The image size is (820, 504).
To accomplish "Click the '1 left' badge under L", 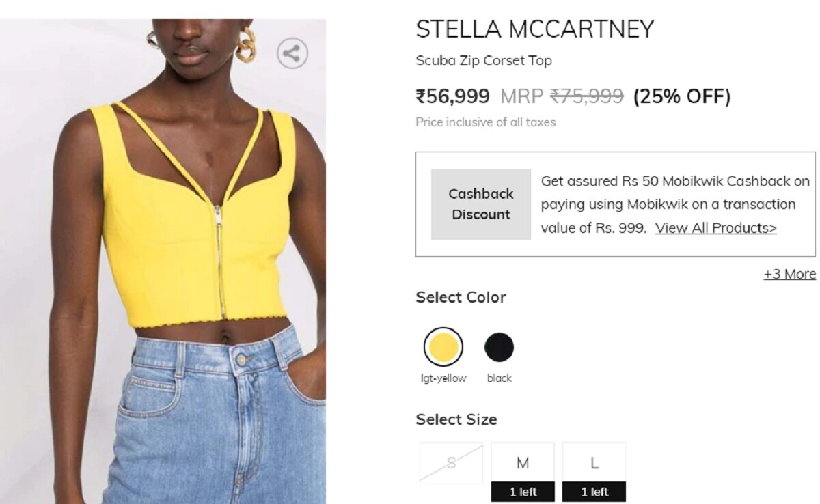I will pyautogui.click(x=594, y=492).
